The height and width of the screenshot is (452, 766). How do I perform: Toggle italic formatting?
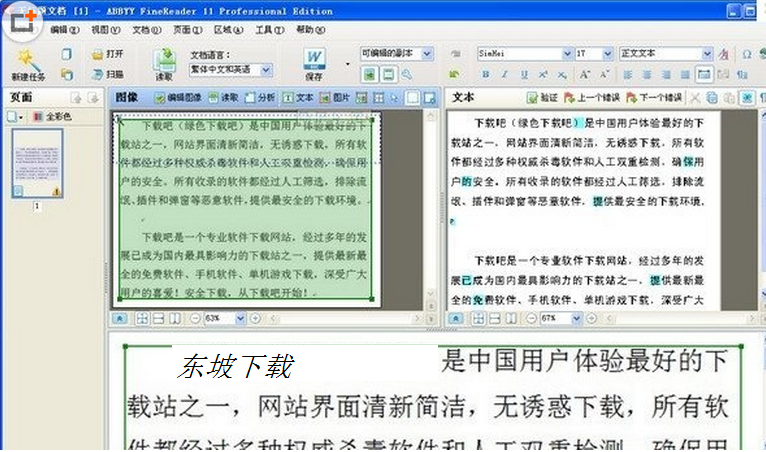tap(504, 74)
